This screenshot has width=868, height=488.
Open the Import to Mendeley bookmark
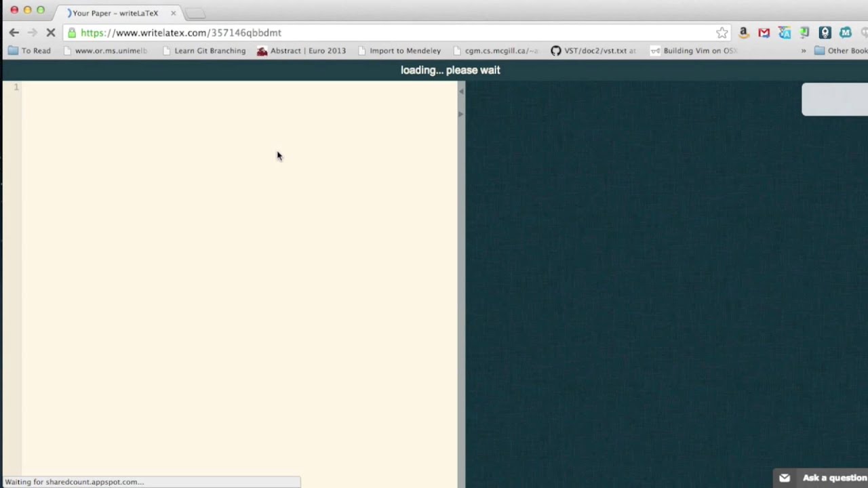click(x=399, y=51)
